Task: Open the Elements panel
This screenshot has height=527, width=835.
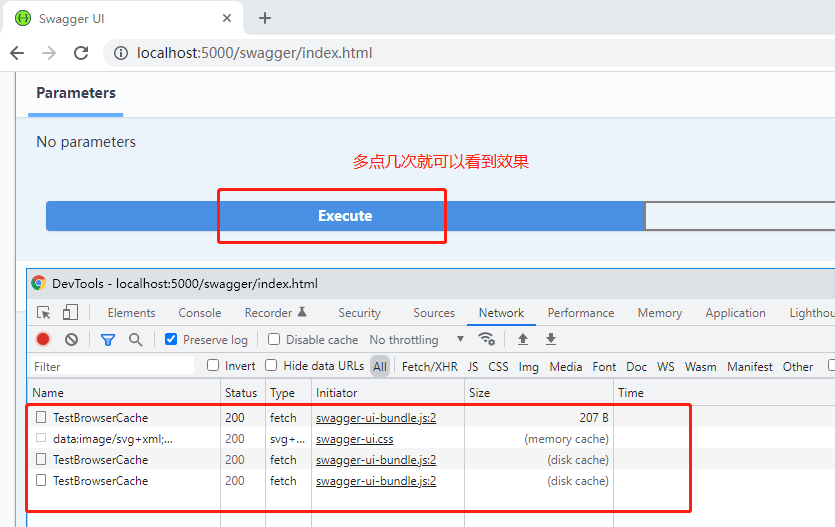Action: tap(132, 313)
